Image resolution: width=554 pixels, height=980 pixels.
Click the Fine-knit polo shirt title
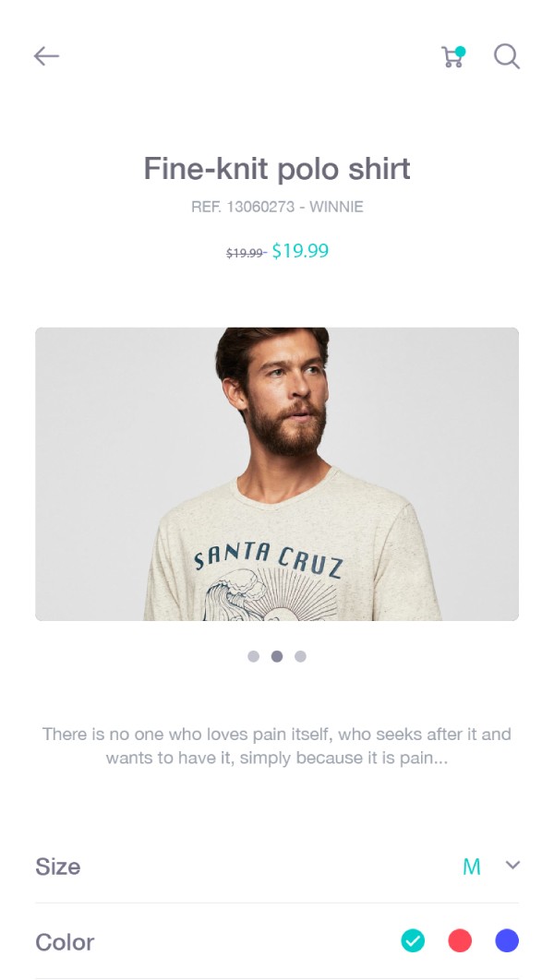[x=277, y=169]
